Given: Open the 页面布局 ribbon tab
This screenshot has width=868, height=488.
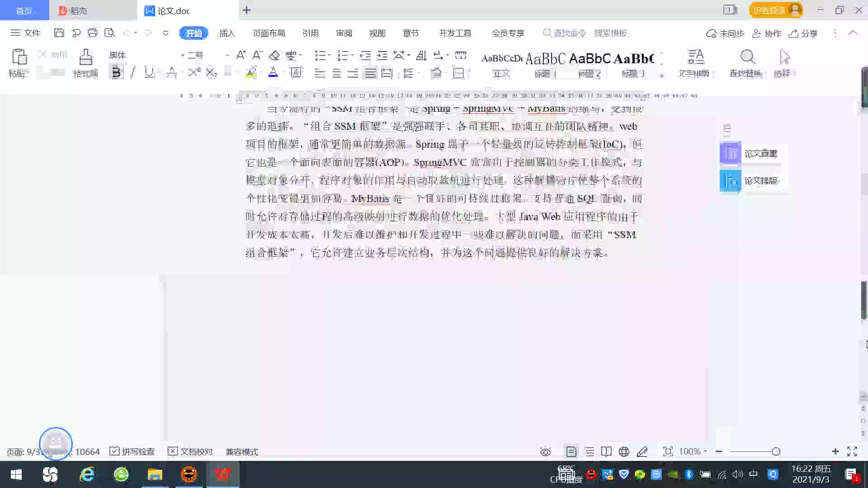Looking at the screenshot, I should (x=269, y=33).
